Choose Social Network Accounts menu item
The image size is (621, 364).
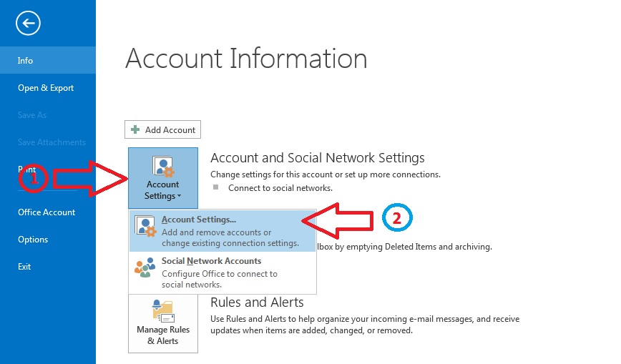[x=223, y=272]
